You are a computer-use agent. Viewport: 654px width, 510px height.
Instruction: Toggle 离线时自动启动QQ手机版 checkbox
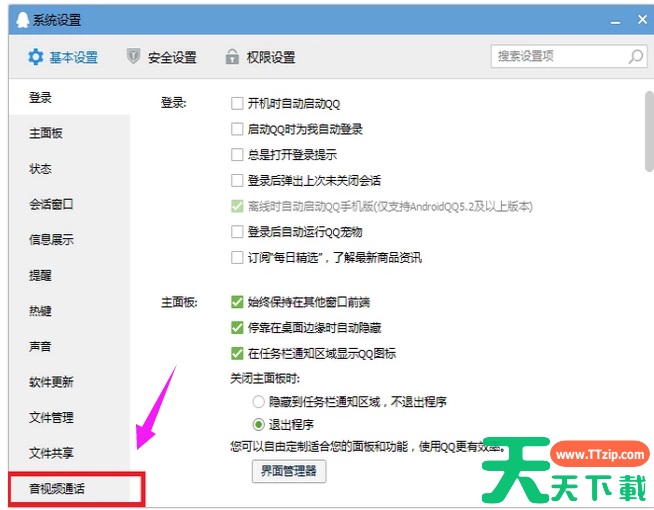pos(237,206)
